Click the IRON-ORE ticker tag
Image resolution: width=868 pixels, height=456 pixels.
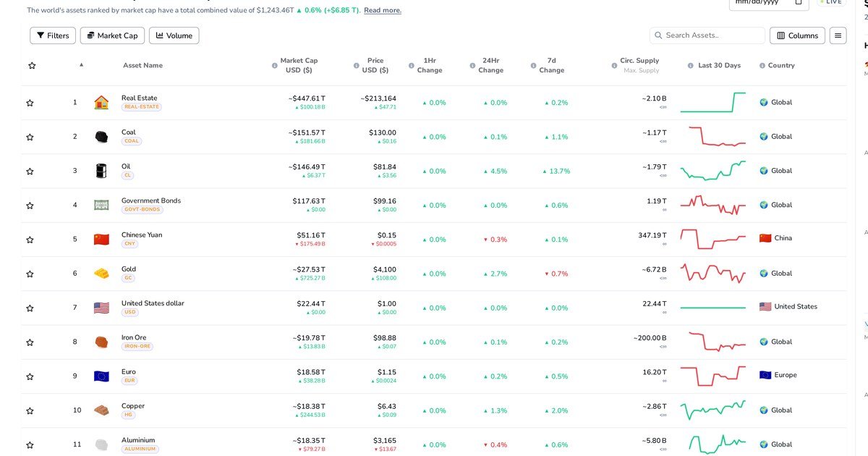[x=137, y=347]
